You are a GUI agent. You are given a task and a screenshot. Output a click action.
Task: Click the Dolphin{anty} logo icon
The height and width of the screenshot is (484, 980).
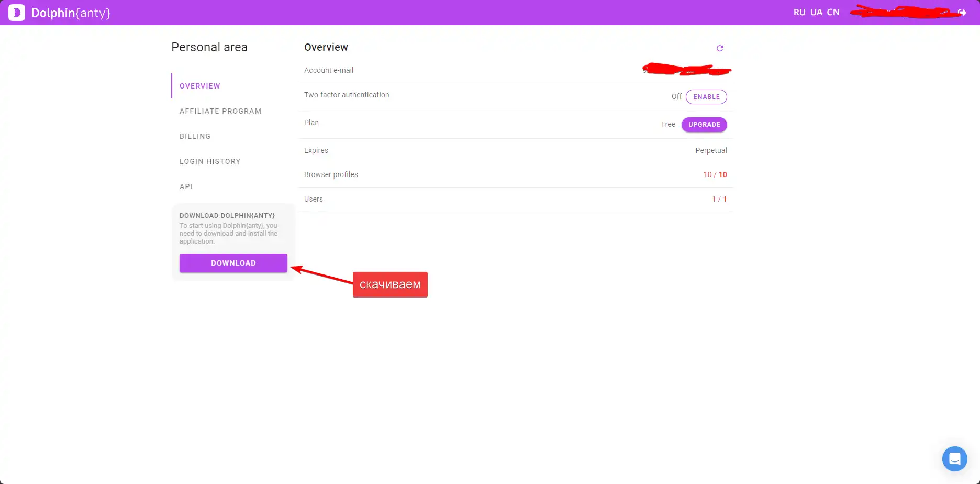click(17, 13)
